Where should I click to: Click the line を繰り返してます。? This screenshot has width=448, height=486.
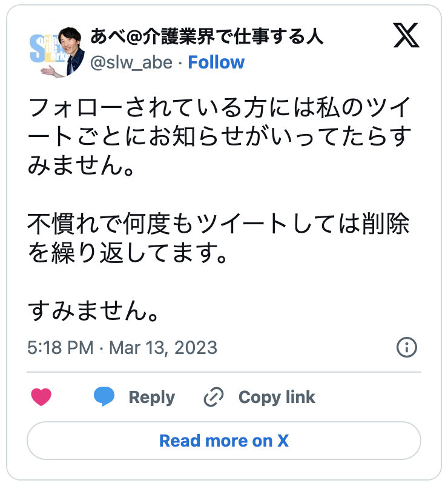129,253
